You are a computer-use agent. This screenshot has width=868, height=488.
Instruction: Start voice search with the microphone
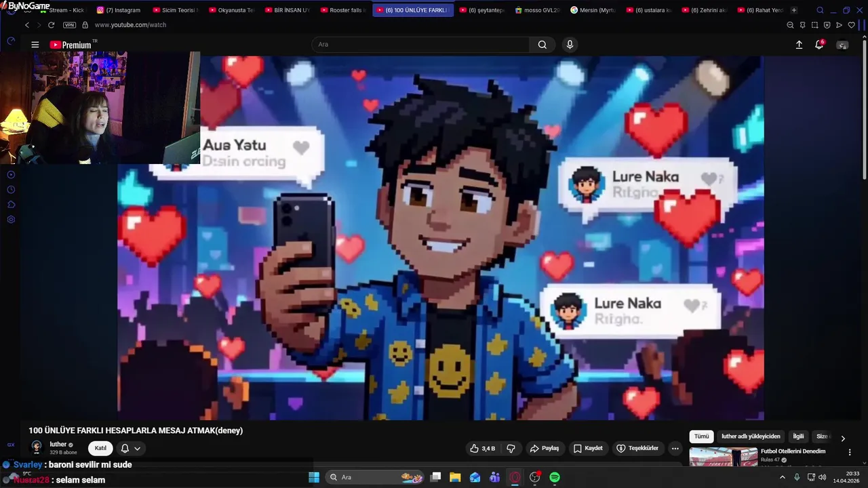pyautogui.click(x=570, y=45)
